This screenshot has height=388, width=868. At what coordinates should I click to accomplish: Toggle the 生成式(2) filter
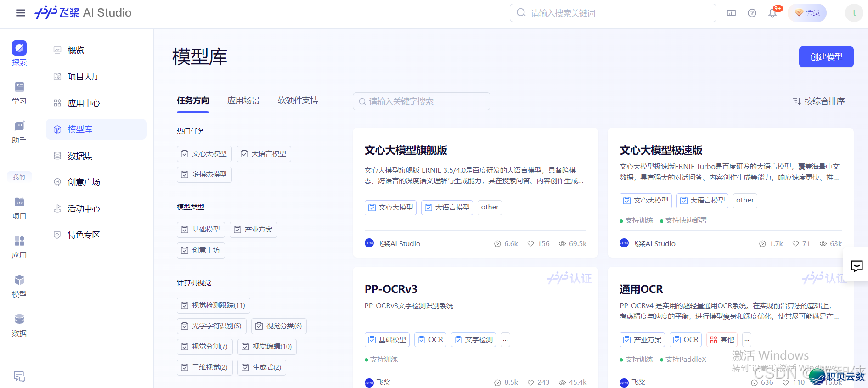click(x=262, y=367)
